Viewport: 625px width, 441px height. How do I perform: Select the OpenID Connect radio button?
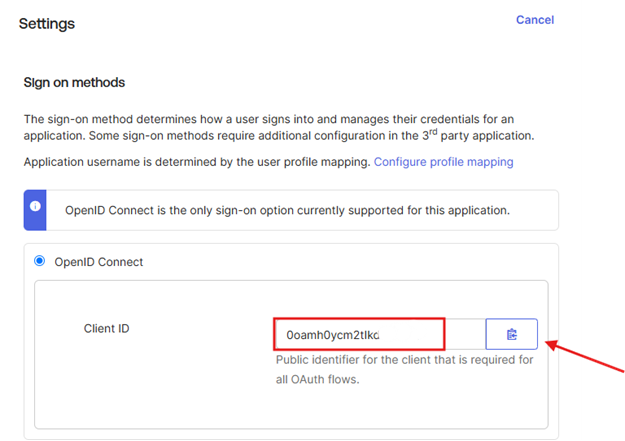click(40, 262)
